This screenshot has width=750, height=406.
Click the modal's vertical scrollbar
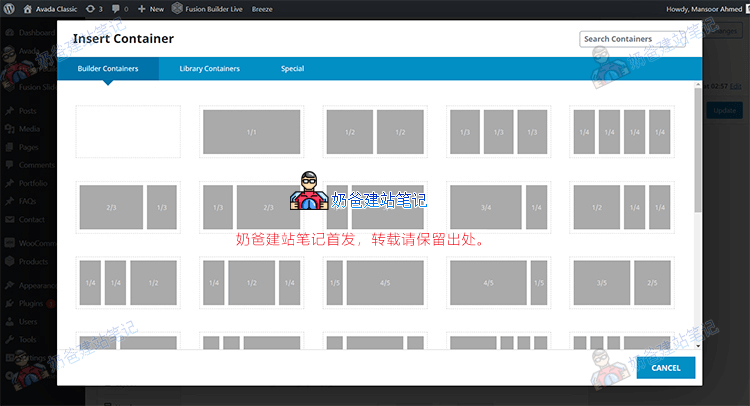point(697,150)
